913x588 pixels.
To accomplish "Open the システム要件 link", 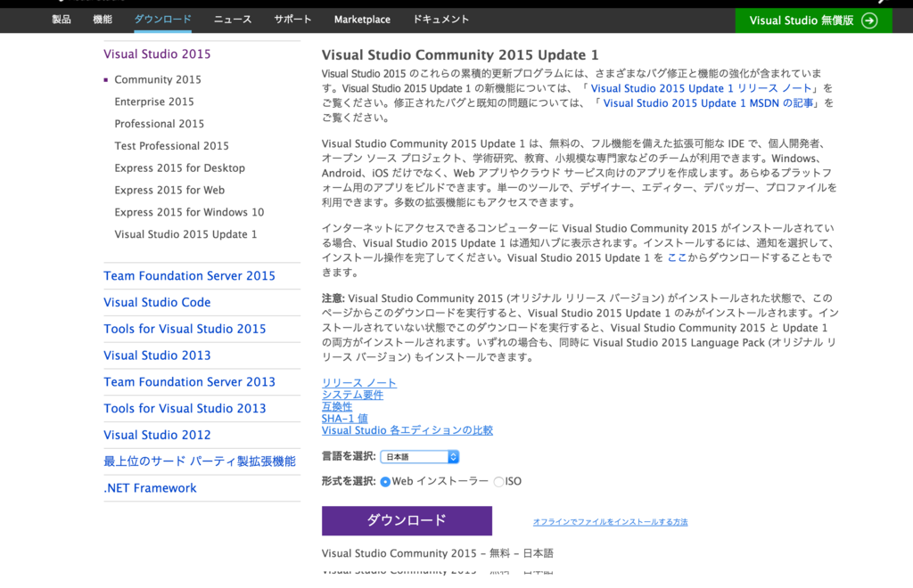I will coord(352,395).
